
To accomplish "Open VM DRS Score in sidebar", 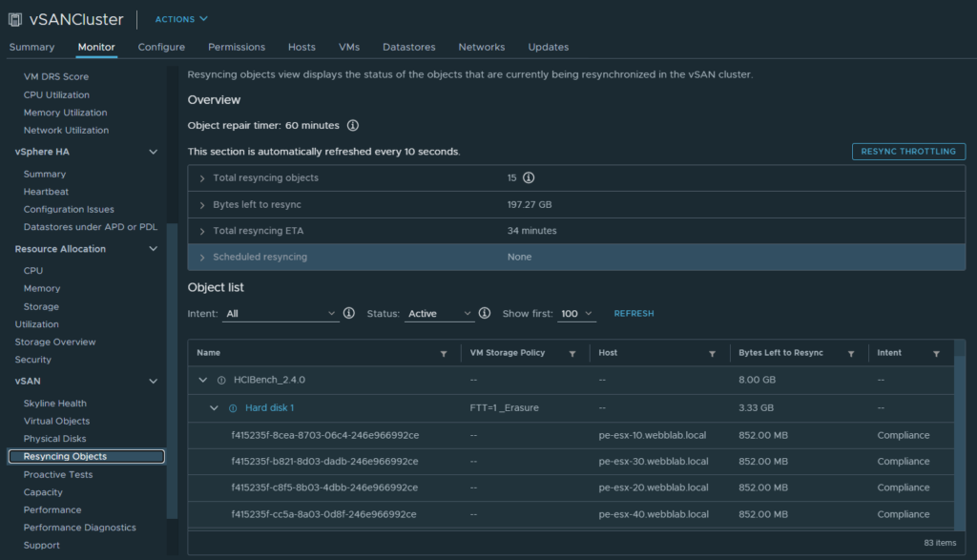I will pyautogui.click(x=56, y=76).
